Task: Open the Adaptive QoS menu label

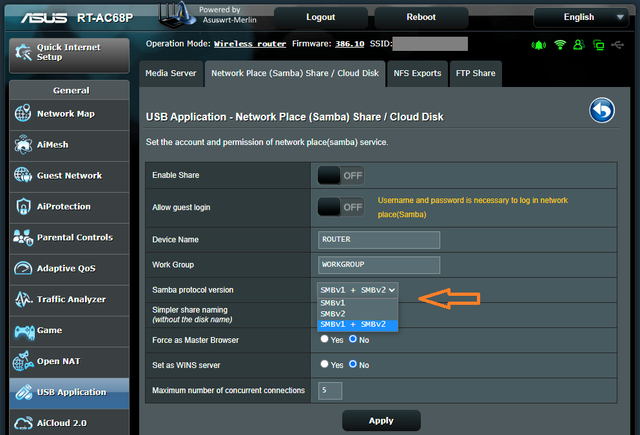Action: (66, 268)
